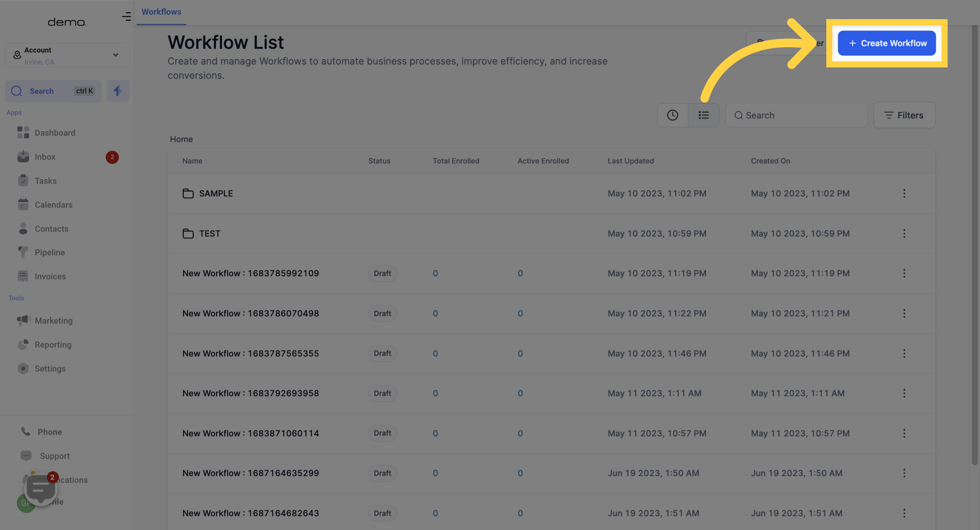Click the Active Enrolled column header

click(x=543, y=160)
